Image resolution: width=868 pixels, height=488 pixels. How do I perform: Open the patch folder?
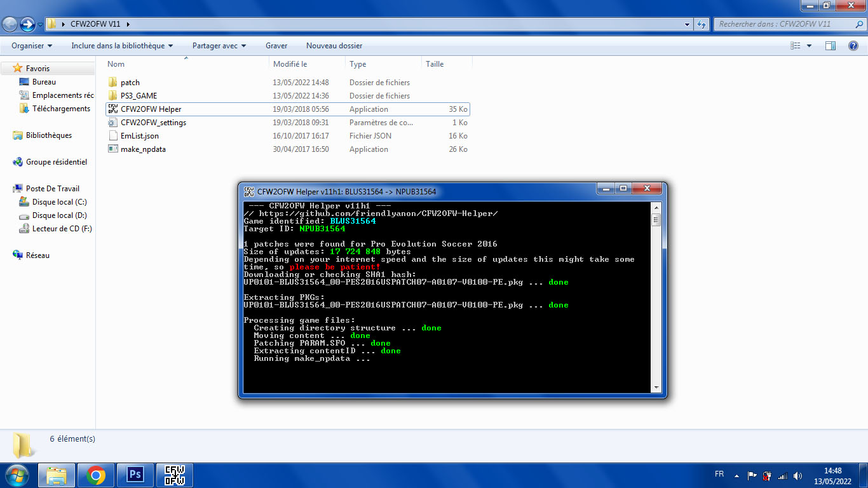coord(130,83)
